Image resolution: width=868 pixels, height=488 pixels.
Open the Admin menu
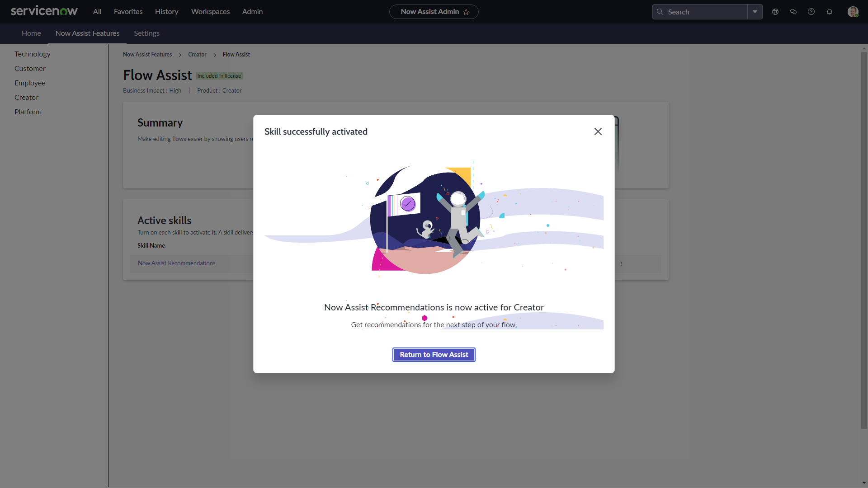coord(252,12)
